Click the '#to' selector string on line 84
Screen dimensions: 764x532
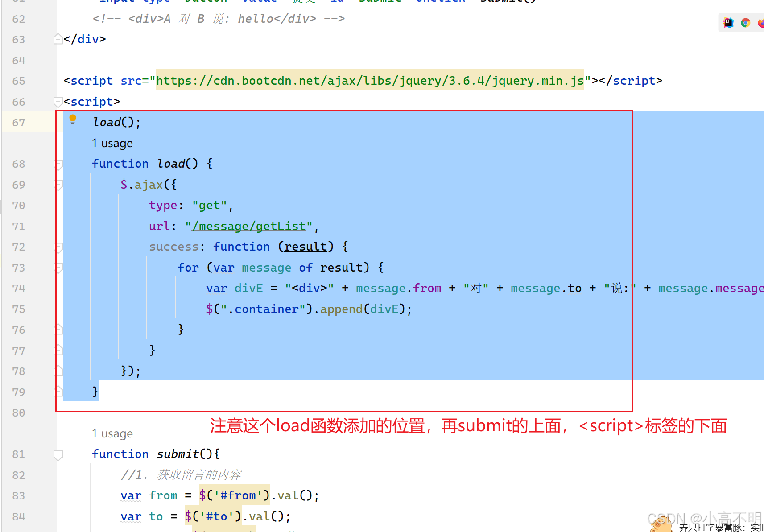217,516
